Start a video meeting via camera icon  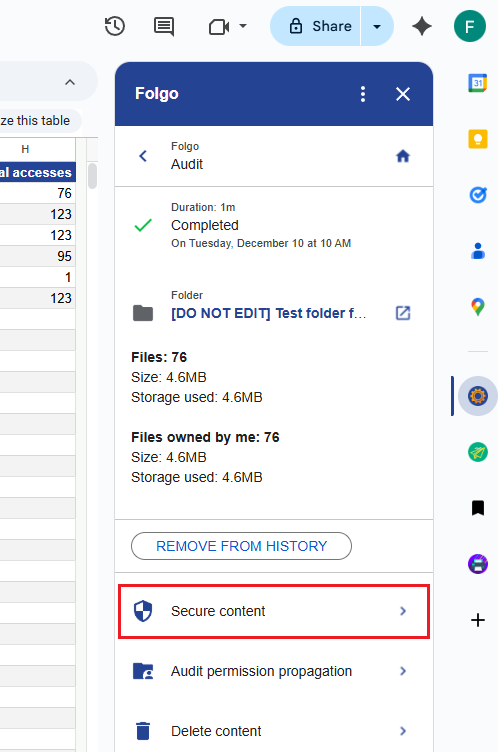pyautogui.click(x=219, y=26)
